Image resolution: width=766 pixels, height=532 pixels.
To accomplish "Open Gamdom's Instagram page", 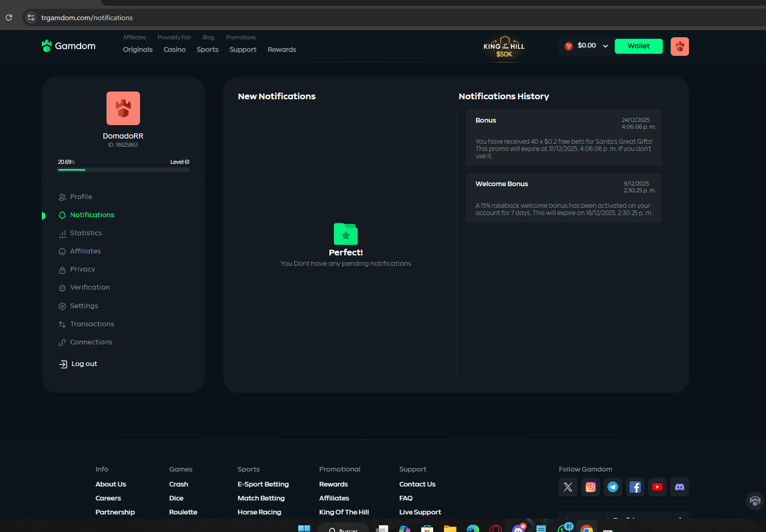I will tap(590, 487).
